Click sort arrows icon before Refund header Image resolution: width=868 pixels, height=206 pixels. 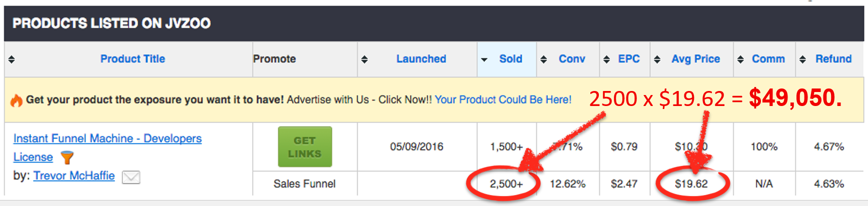click(x=802, y=59)
